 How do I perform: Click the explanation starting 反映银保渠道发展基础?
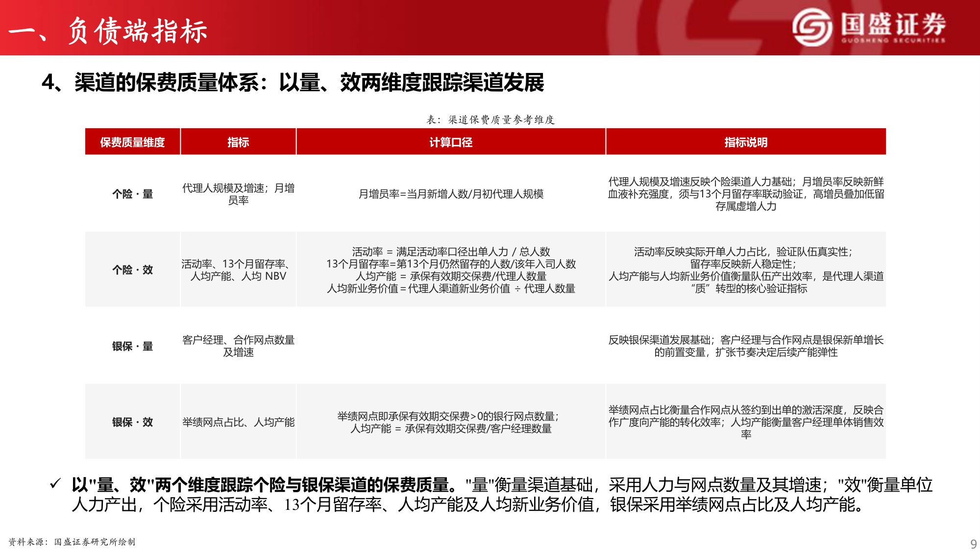click(746, 346)
